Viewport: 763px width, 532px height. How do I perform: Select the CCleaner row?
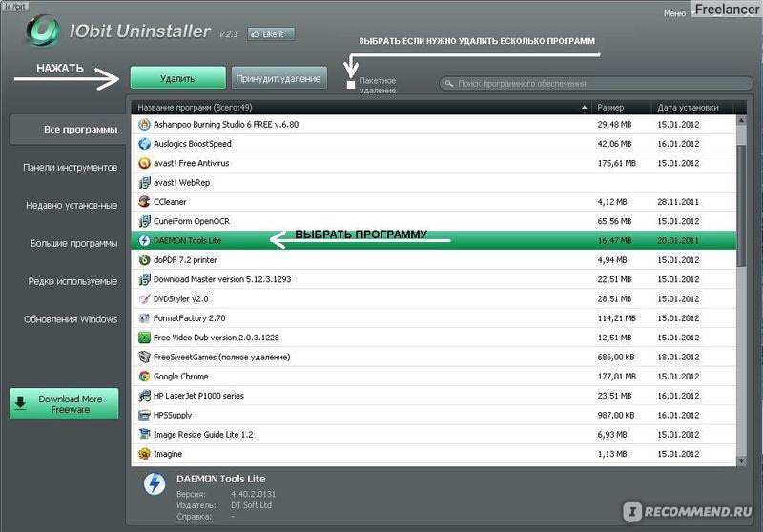(x=433, y=202)
